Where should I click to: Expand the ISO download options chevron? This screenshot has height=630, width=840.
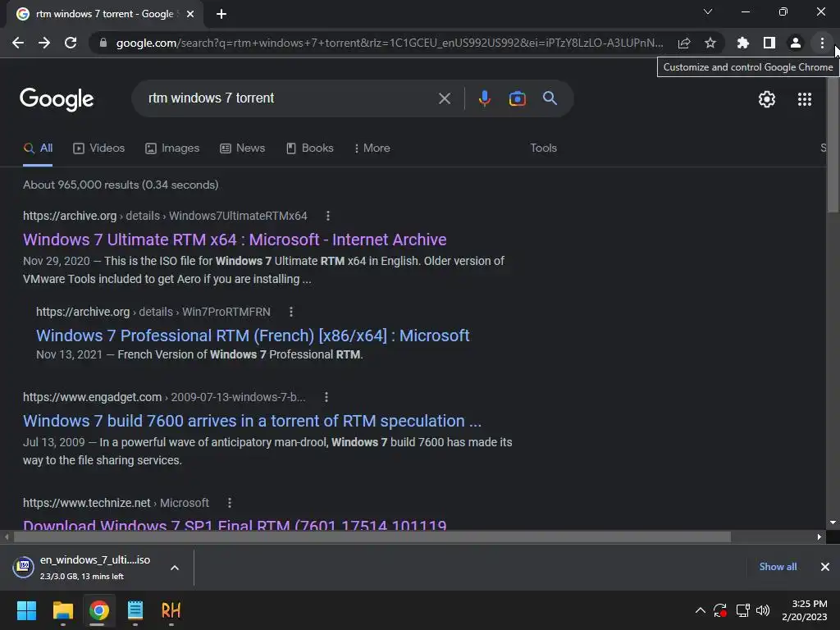tap(175, 568)
